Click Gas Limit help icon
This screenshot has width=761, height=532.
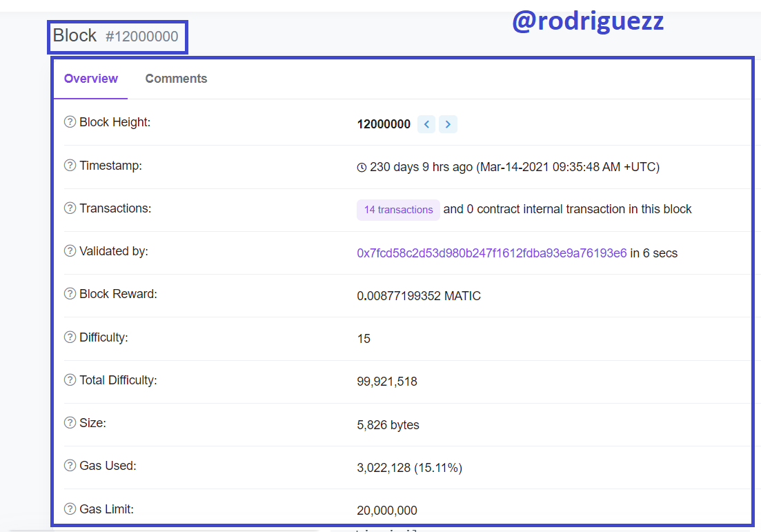point(70,509)
